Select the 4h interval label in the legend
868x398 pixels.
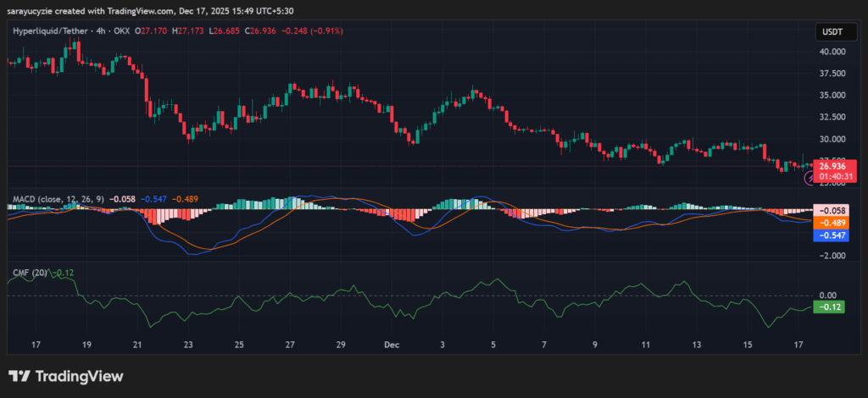(100, 31)
